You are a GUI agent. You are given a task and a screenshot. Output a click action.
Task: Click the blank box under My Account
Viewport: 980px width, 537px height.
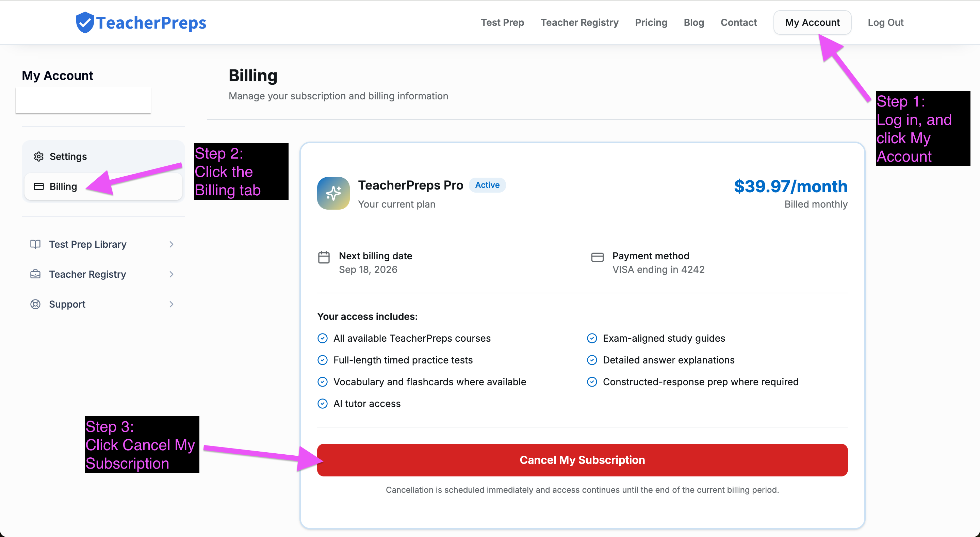tap(83, 100)
